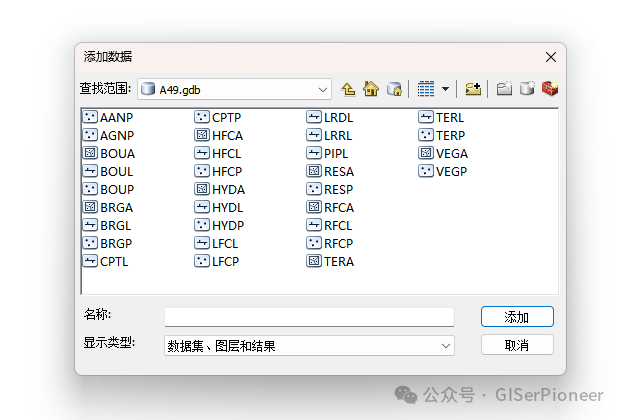Select BRGA polygon feature class
The height and width of the screenshot is (420, 623).
click(x=108, y=207)
